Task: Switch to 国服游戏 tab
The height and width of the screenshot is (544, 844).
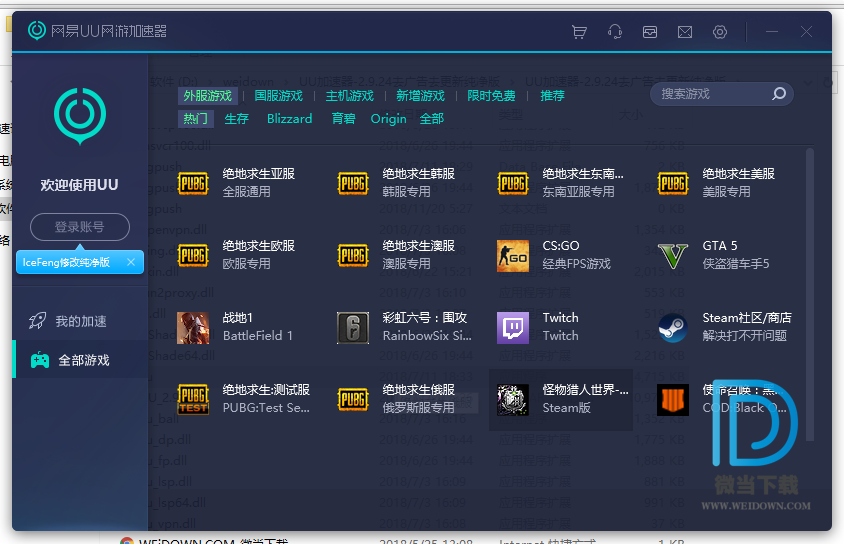Action: tap(278, 96)
